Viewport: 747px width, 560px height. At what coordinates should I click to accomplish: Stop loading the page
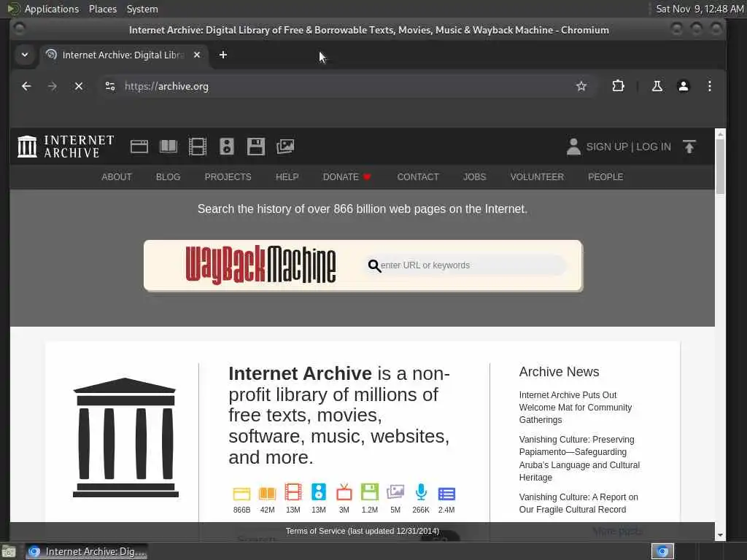click(79, 86)
